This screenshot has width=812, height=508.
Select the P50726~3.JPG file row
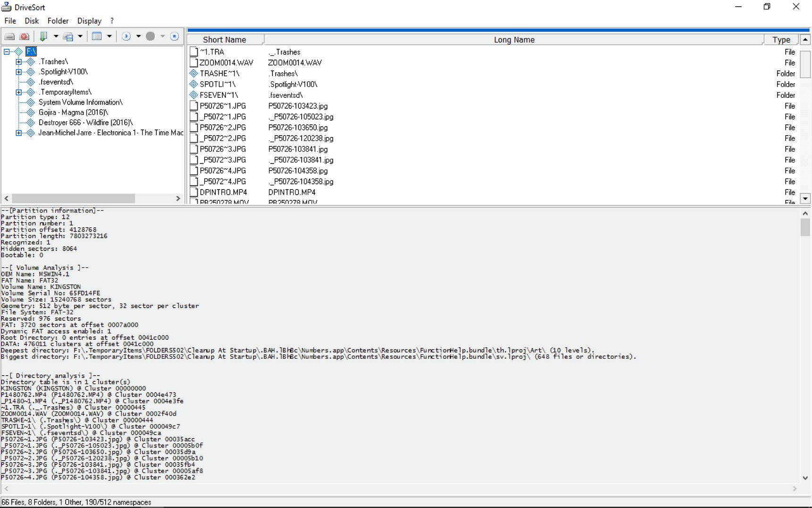492,149
